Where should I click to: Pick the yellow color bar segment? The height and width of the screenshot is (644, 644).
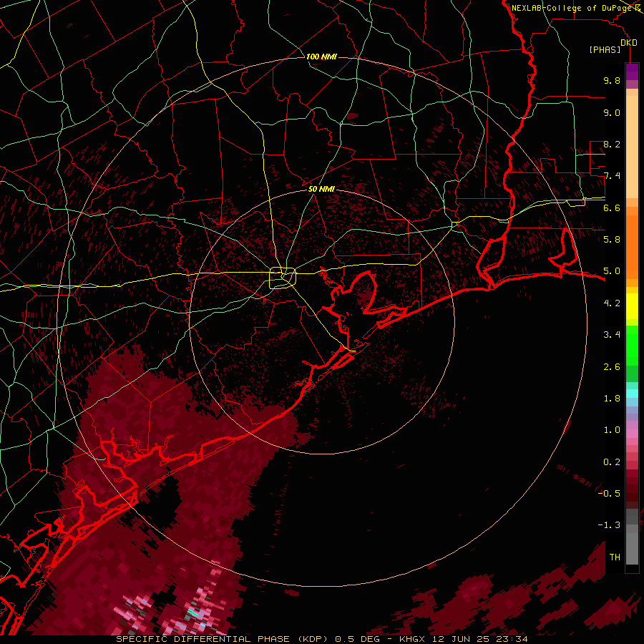(x=632, y=306)
